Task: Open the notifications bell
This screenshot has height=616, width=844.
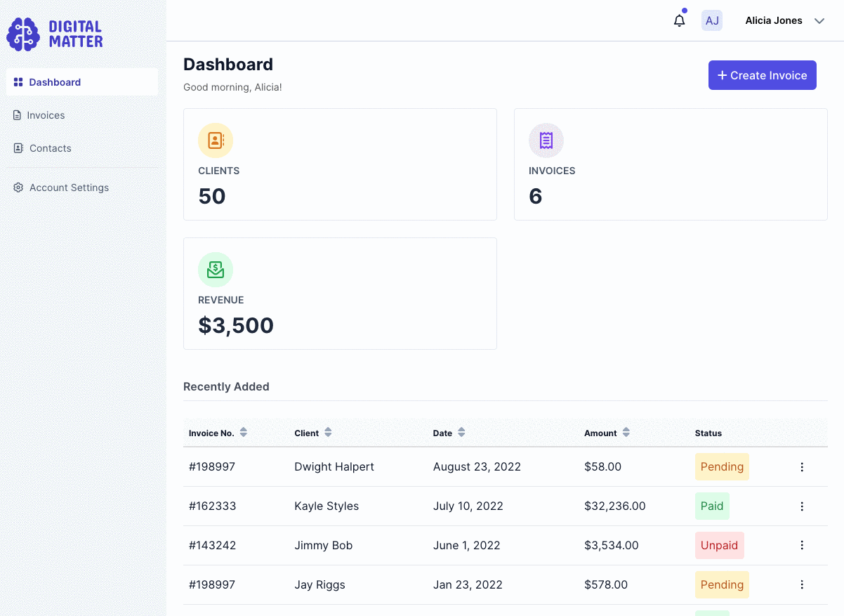Action: (679, 20)
